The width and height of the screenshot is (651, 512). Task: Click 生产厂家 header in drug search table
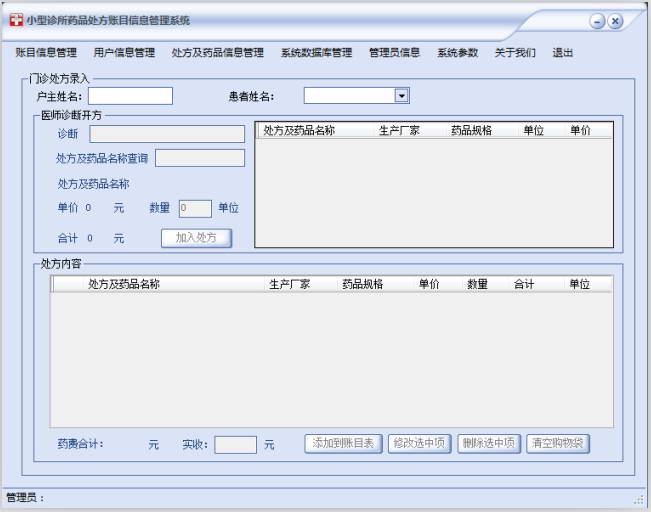[x=399, y=130]
